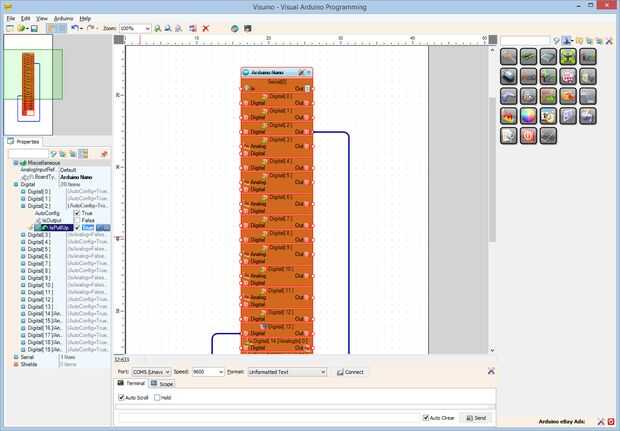Toggle the Hold checkbox
Screen dimensions: 620x431
tap(157, 397)
